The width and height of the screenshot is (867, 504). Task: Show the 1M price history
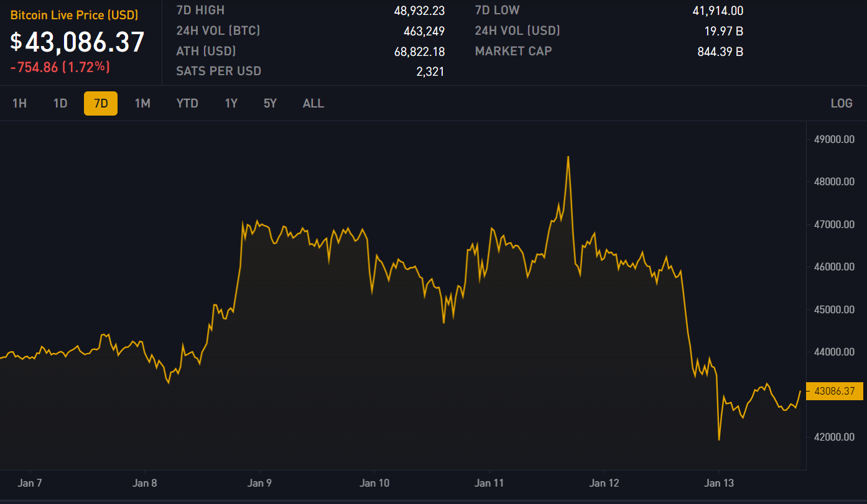click(142, 103)
